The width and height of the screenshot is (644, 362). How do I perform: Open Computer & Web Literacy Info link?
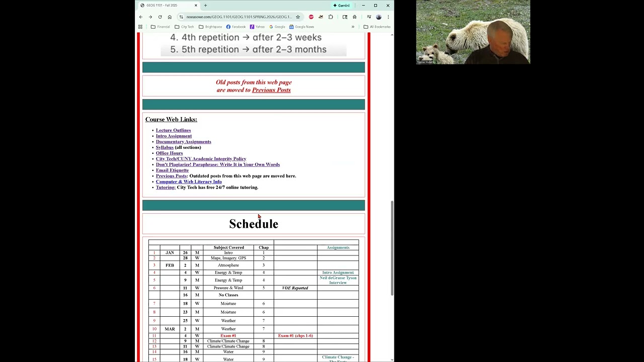189,182
